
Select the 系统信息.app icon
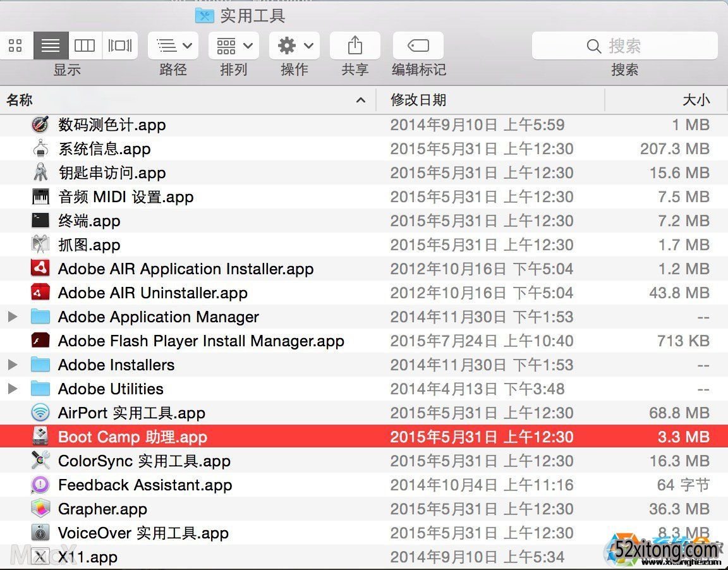pos(40,149)
